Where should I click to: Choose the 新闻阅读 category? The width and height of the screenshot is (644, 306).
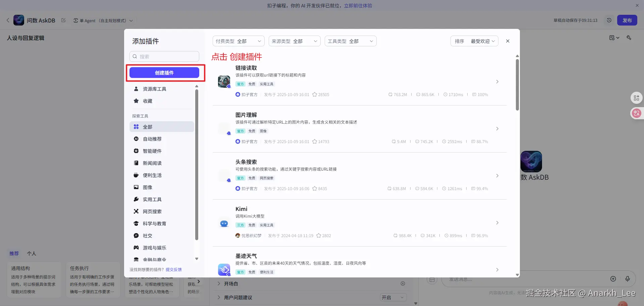[162, 163]
